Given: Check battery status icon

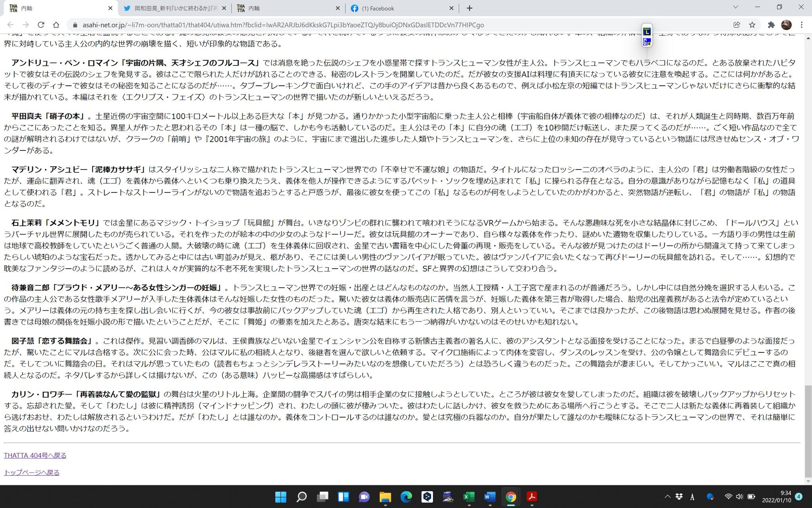Looking at the screenshot, I should pyautogui.click(x=751, y=497).
